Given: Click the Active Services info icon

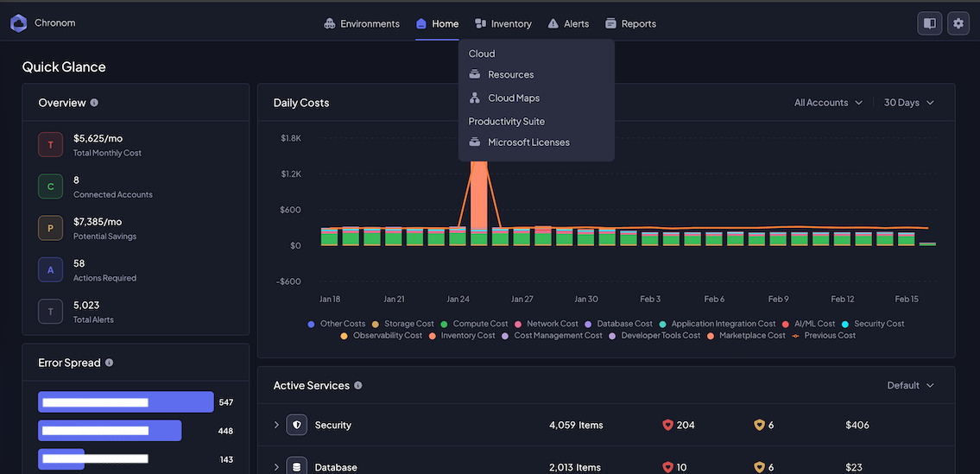Looking at the screenshot, I should tap(358, 385).
